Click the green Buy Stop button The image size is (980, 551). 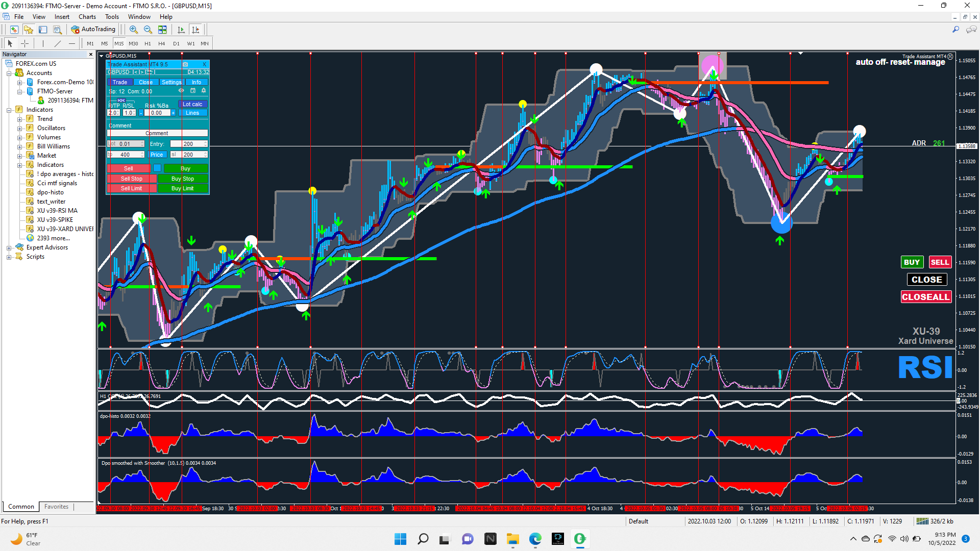tap(183, 179)
